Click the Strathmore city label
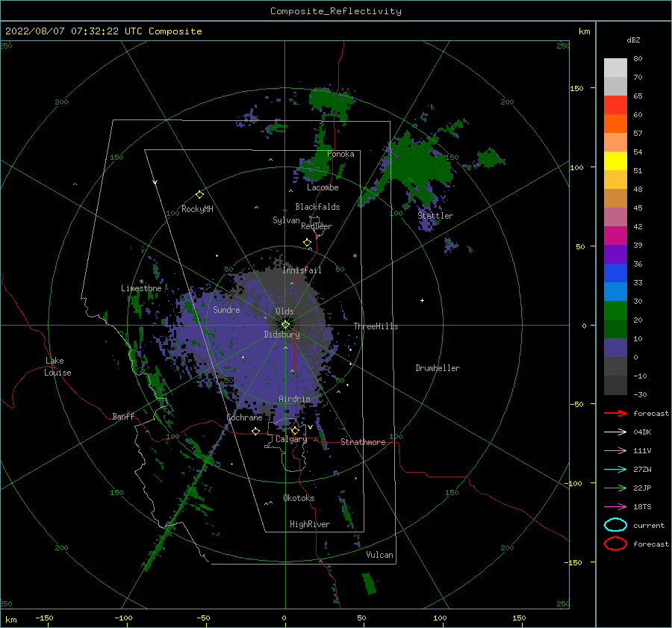The width and height of the screenshot is (672, 628). (x=363, y=442)
